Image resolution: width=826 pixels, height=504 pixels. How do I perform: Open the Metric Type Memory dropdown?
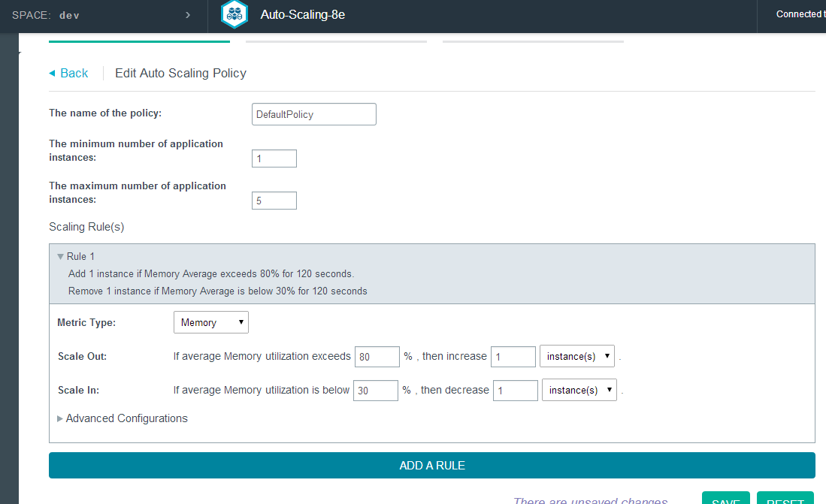211,322
